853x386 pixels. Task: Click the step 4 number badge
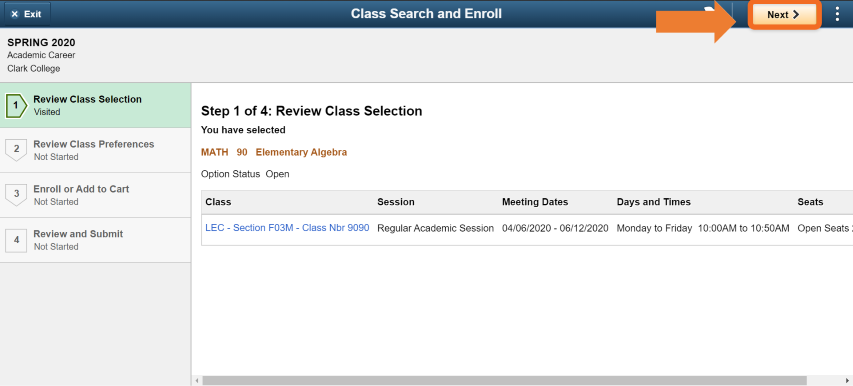coord(16,240)
